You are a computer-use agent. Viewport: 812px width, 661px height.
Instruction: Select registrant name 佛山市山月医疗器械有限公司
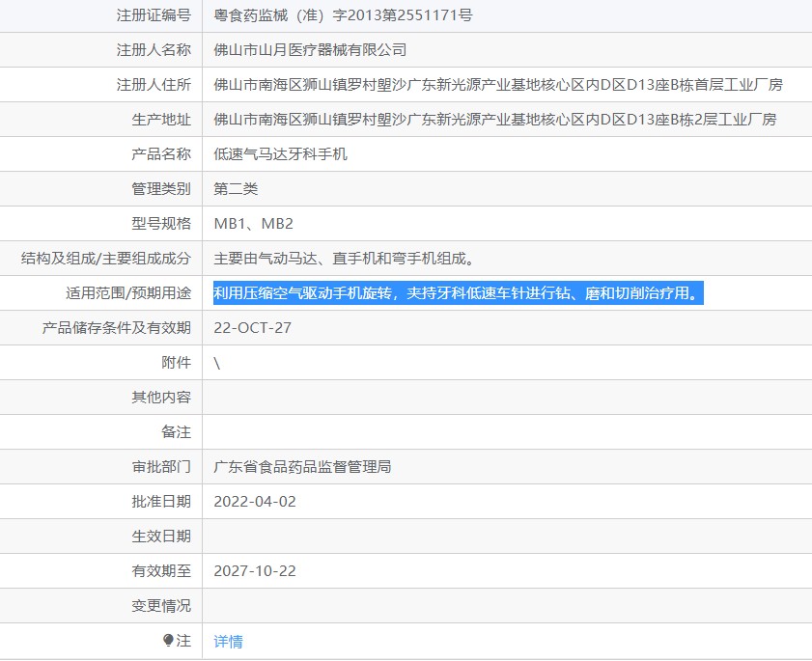tap(310, 50)
